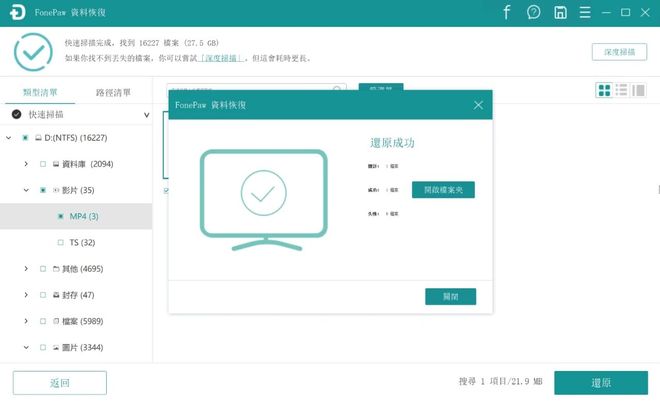Click the 深度掃描 button
The height and width of the screenshot is (404, 660).
pos(619,51)
